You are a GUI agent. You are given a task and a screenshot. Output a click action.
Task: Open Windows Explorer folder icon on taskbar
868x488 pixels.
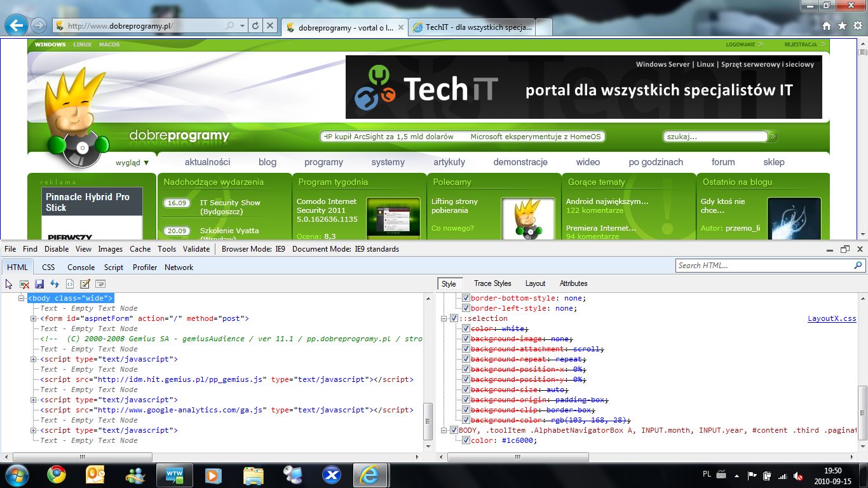pyautogui.click(x=253, y=475)
